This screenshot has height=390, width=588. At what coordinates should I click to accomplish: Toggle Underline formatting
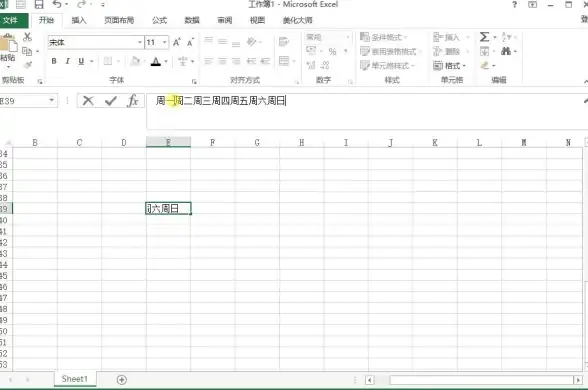(x=81, y=61)
